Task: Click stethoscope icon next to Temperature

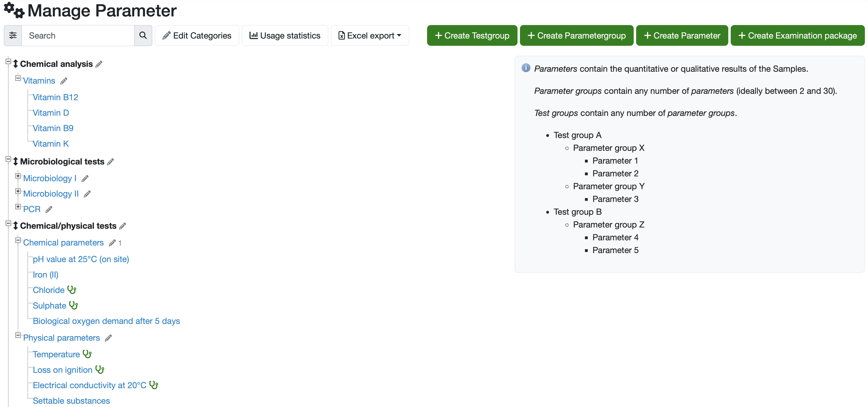Action: pyautogui.click(x=87, y=354)
